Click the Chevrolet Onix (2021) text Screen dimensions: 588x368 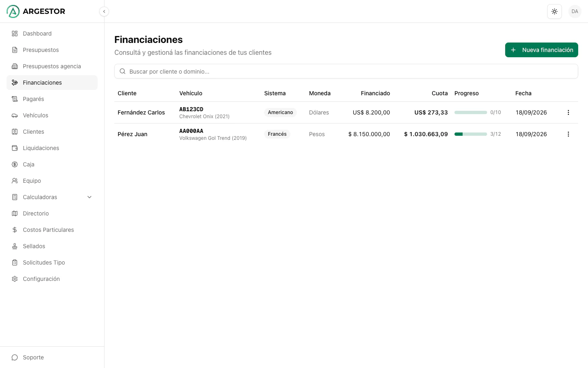204,117
